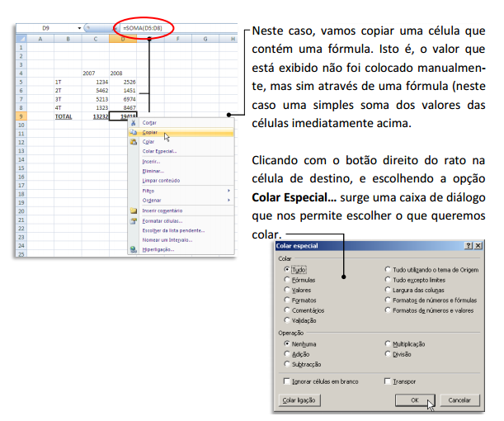Choose Colar Especial... from context menu
The image size is (504, 421).
pos(159,151)
